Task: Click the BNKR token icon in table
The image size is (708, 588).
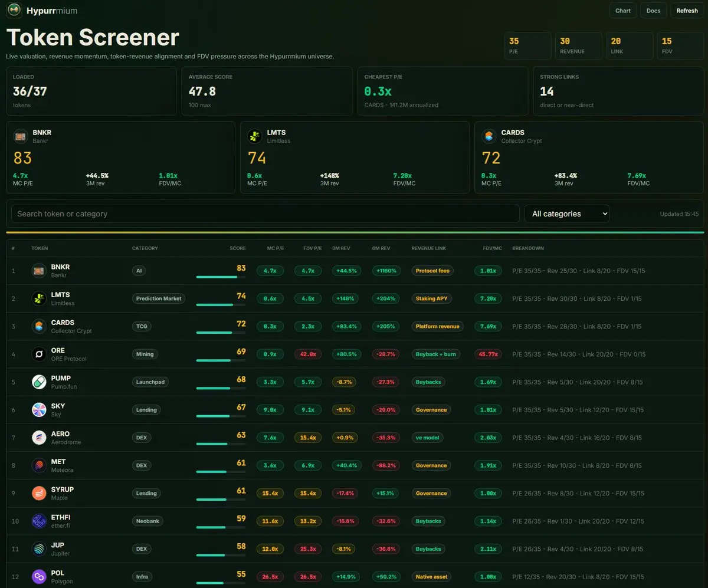Action: (39, 271)
